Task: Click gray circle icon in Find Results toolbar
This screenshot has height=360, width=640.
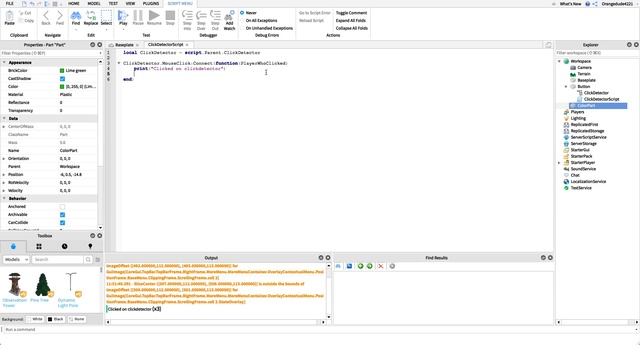Action: click(x=392, y=266)
